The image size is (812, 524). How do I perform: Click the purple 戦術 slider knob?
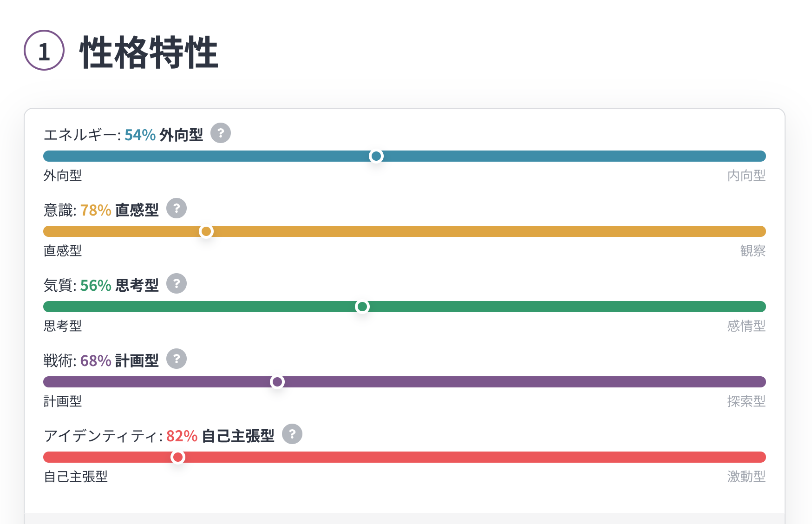pyautogui.click(x=277, y=382)
